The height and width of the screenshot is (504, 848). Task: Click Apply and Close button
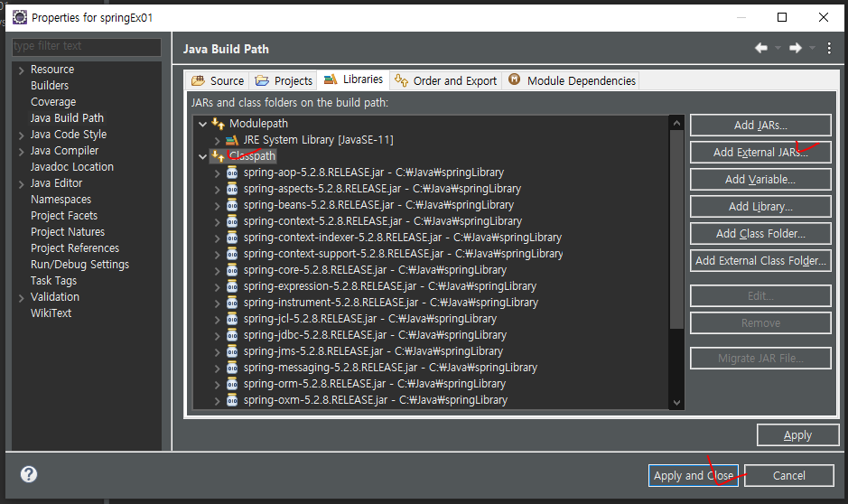click(694, 475)
